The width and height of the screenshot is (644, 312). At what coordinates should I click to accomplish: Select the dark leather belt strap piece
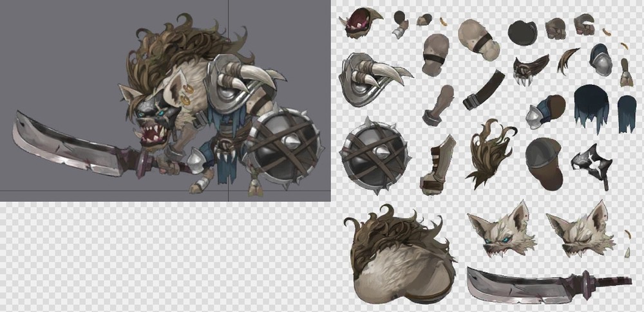pos(484,90)
